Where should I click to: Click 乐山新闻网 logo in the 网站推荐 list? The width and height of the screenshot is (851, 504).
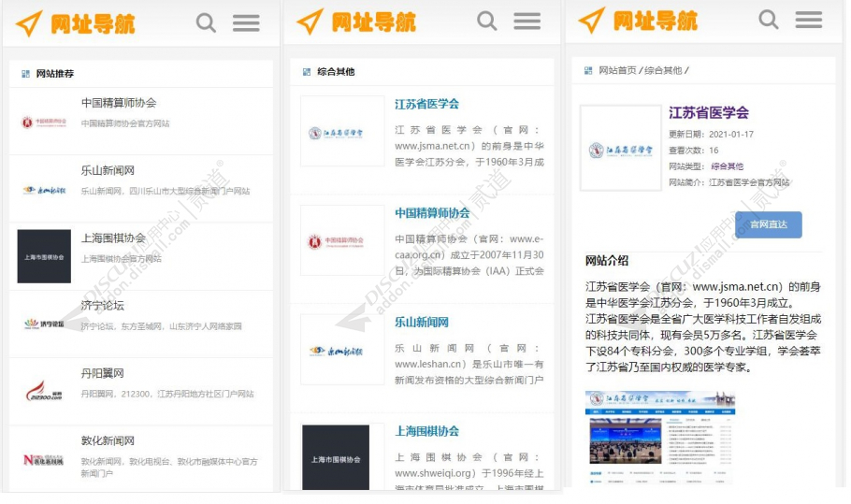click(x=44, y=190)
